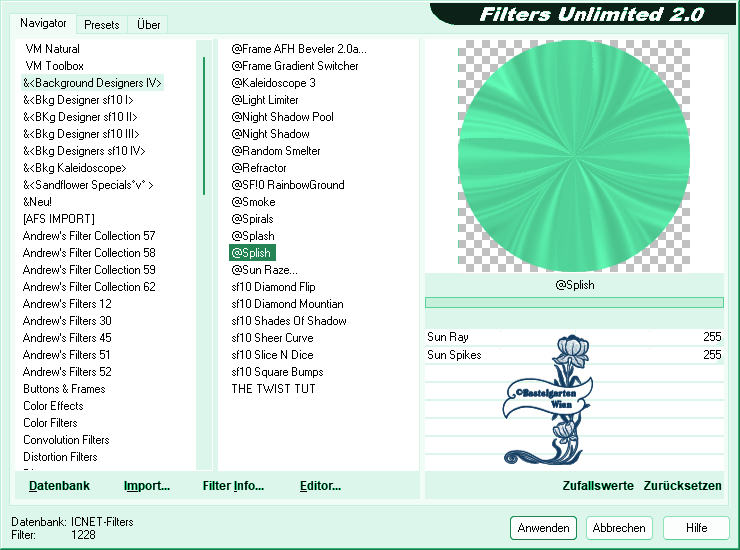Select Andrew's Filters 12
Image resolution: width=740 pixels, height=550 pixels.
(x=67, y=304)
